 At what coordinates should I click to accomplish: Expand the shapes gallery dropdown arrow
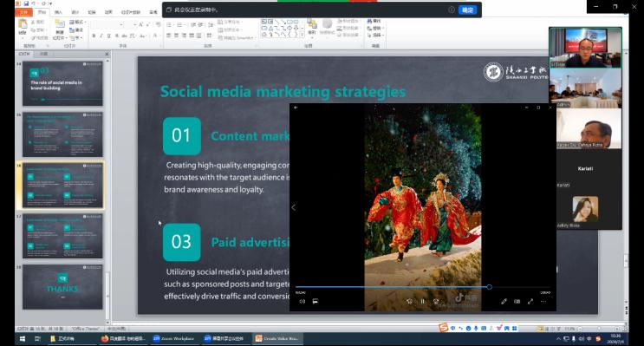click(x=302, y=35)
